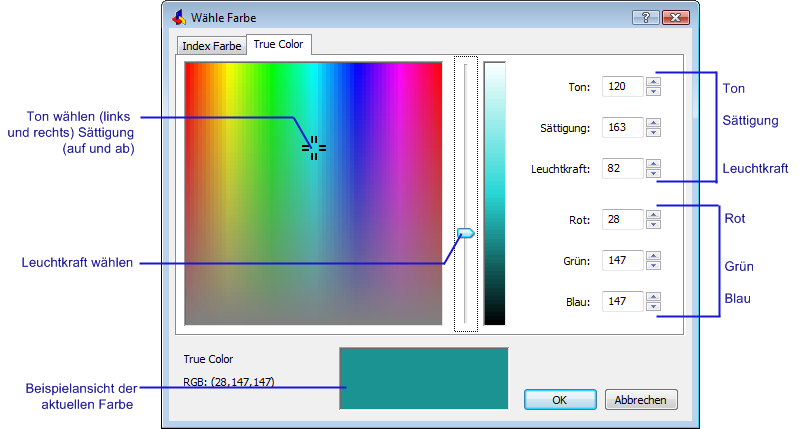
Task: Click the up arrow of Ton spinner
Action: click(x=653, y=82)
